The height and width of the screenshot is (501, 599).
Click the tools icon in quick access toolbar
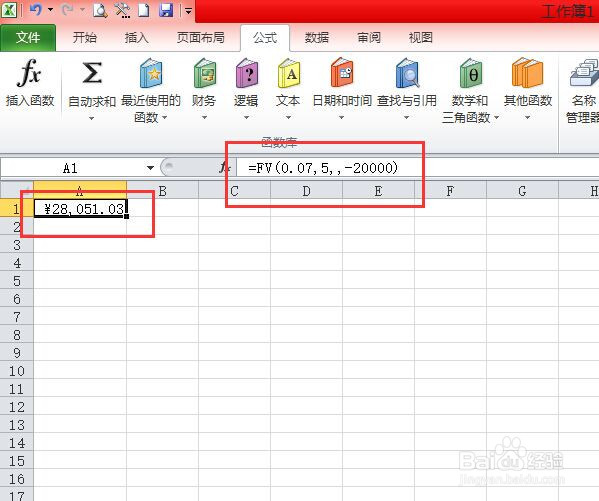[x=122, y=10]
